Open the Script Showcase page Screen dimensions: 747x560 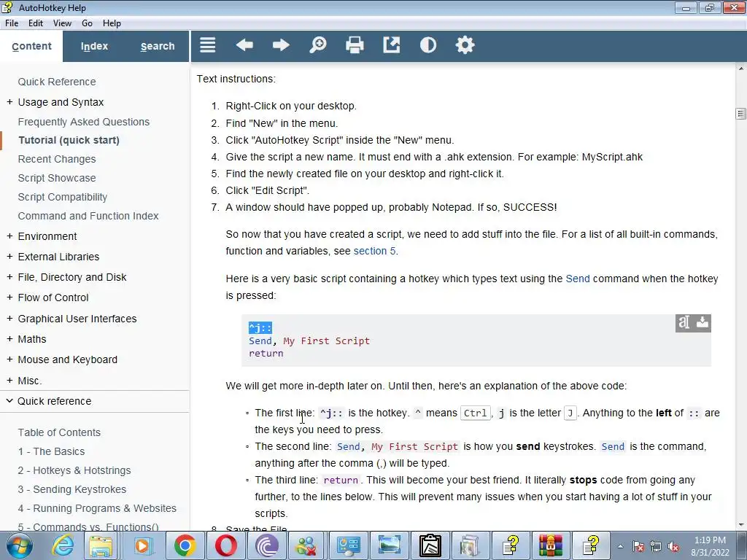[57, 178]
